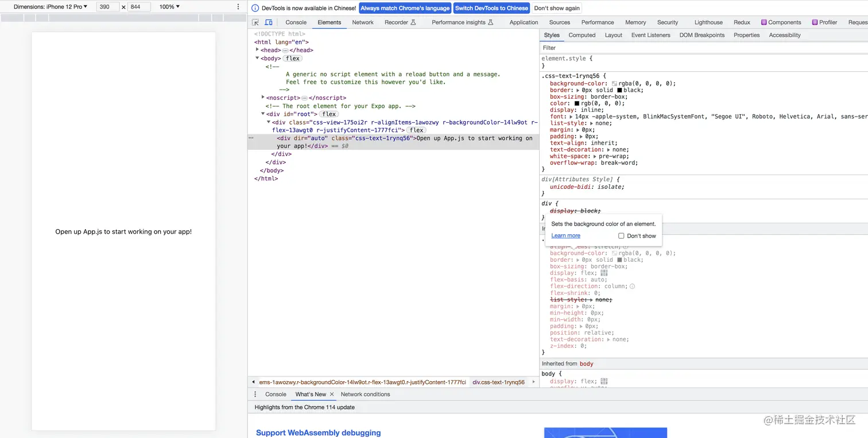Click the three-dot gutter on the selected DOM row

(x=251, y=138)
